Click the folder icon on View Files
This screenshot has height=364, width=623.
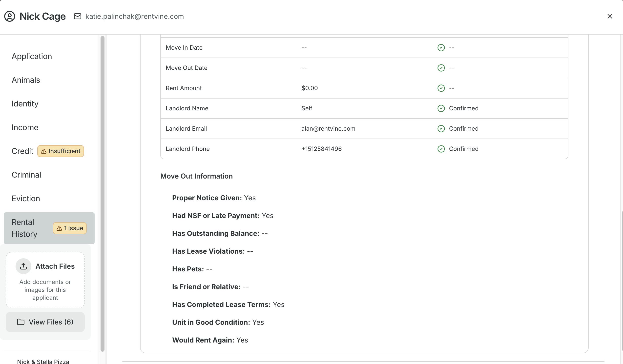pos(21,322)
